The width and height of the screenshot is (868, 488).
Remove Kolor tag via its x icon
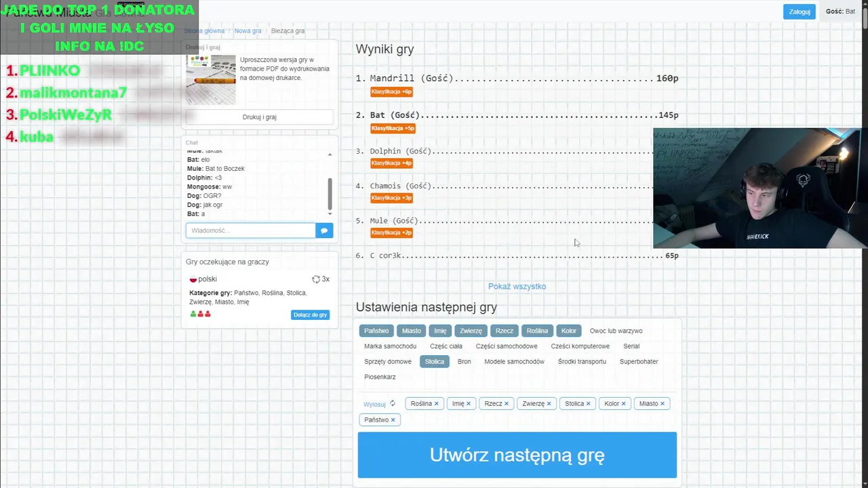(623, 403)
